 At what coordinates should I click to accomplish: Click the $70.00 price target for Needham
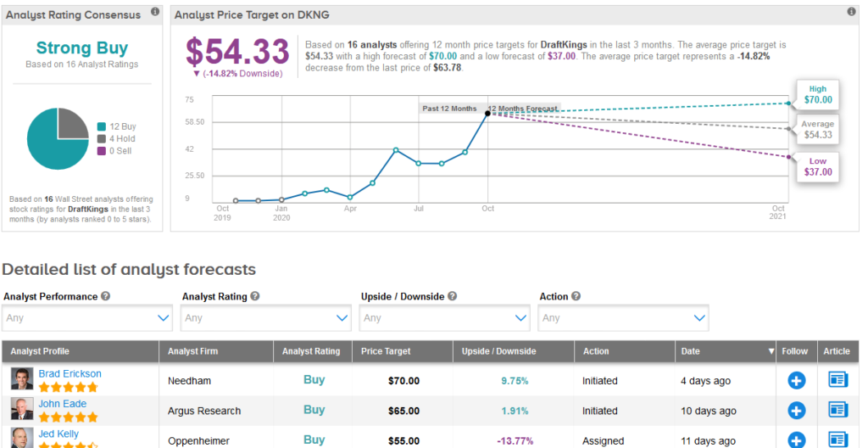point(403,381)
